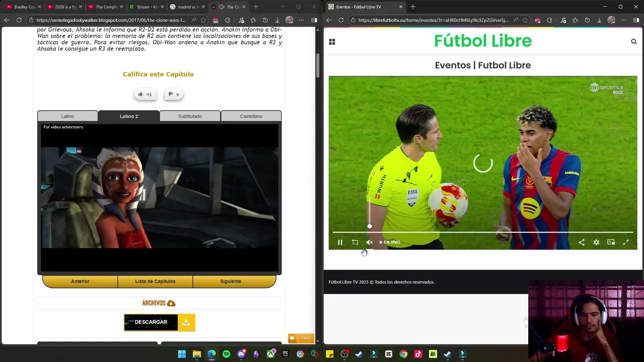The width and height of the screenshot is (644, 362).
Task: Open the Windows Start menu
Action: coord(182,354)
